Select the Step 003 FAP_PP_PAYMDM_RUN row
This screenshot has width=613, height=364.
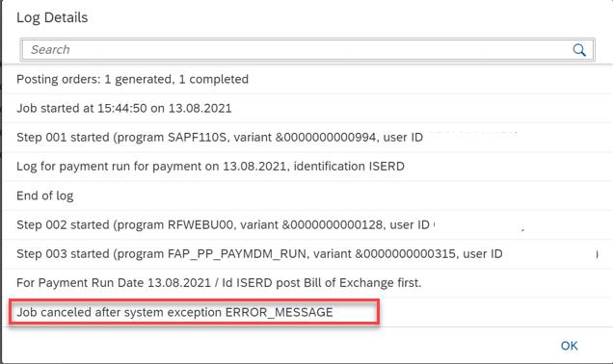tap(308, 254)
